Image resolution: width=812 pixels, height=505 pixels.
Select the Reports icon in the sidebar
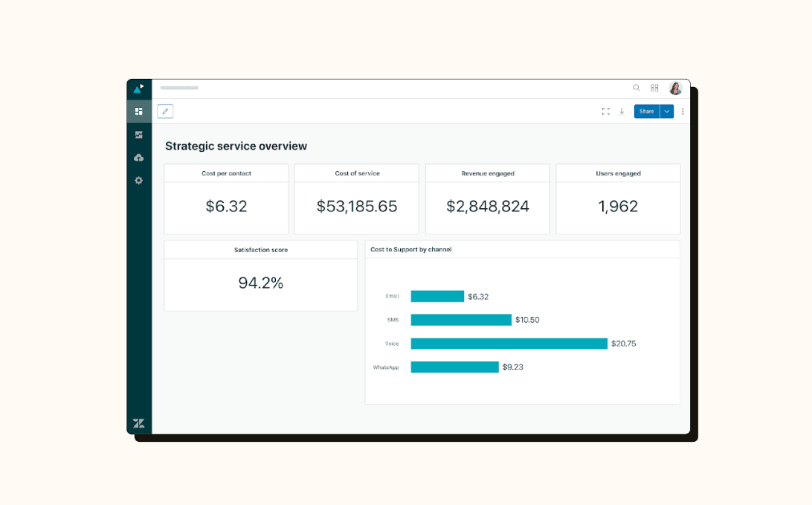[138, 135]
